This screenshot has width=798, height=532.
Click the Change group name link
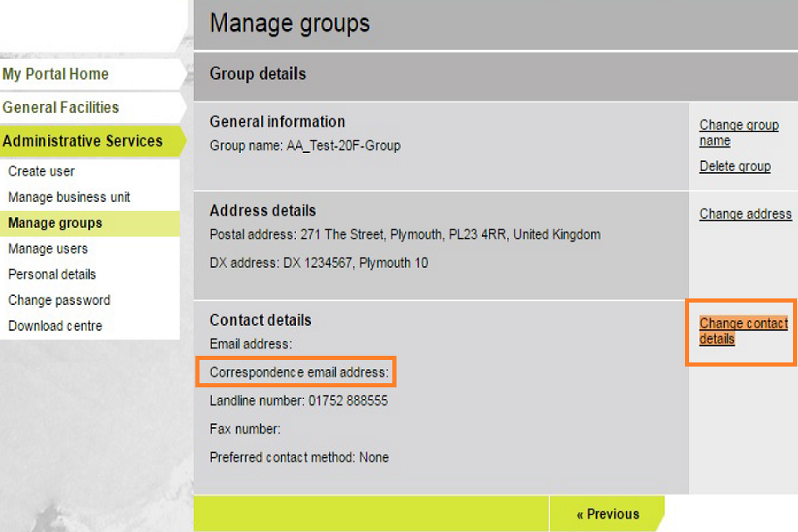point(738,133)
